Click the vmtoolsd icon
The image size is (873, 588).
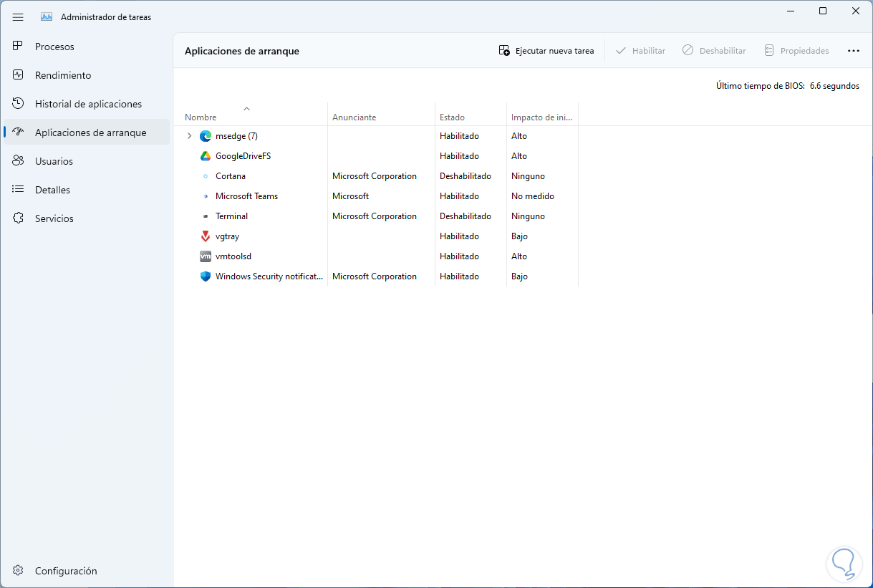[206, 256]
